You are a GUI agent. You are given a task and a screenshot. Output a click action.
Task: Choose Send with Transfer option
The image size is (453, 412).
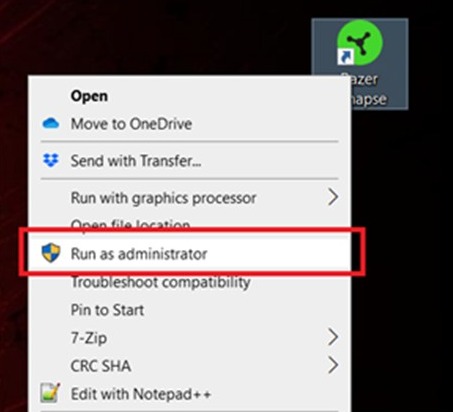coord(136,161)
